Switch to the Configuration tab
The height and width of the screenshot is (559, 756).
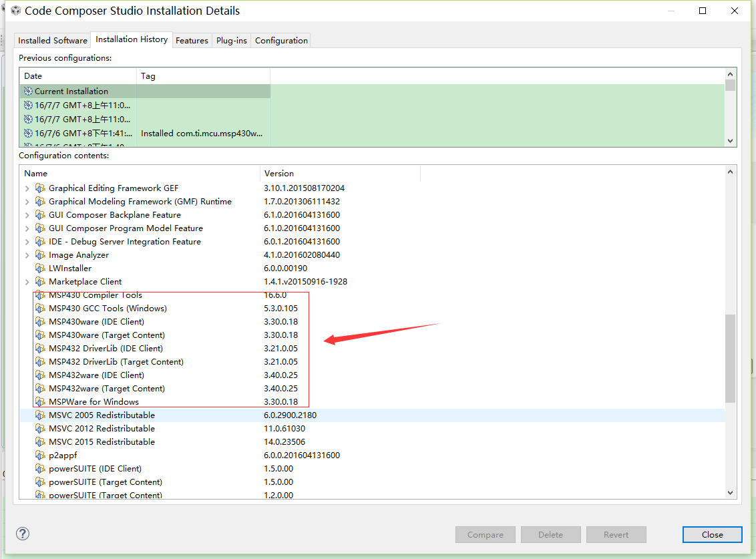click(x=281, y=41)
